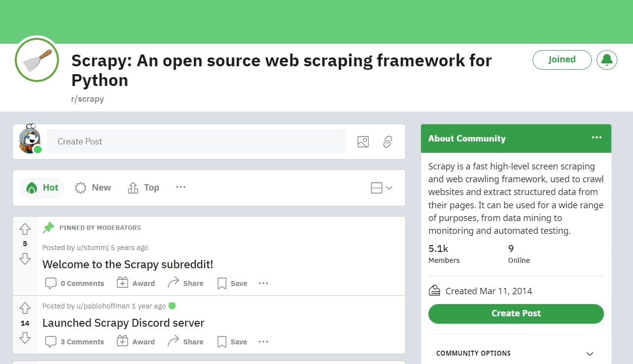Open user profile u/pablohoffman
Screen dimensions: 633x364
pos(103,306)
